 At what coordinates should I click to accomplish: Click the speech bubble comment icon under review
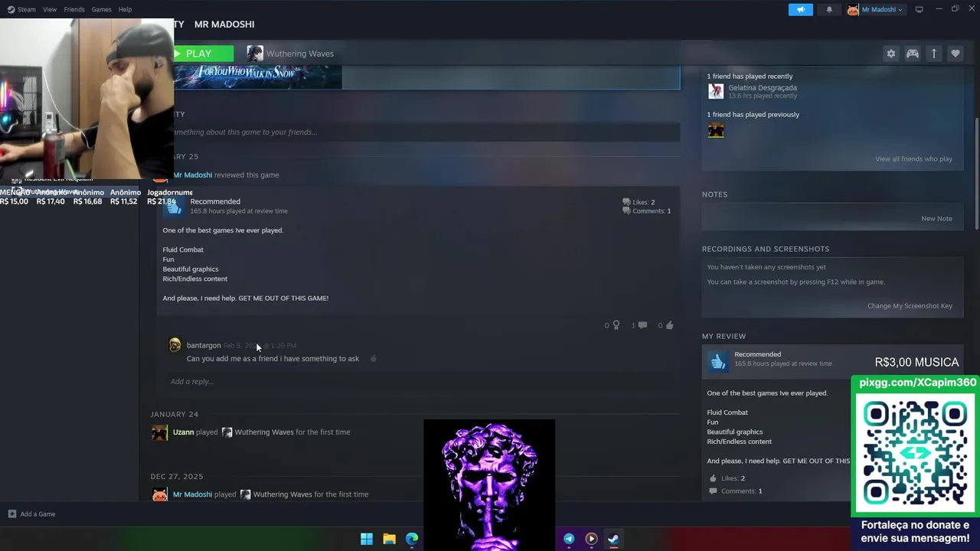pos(642,325)
